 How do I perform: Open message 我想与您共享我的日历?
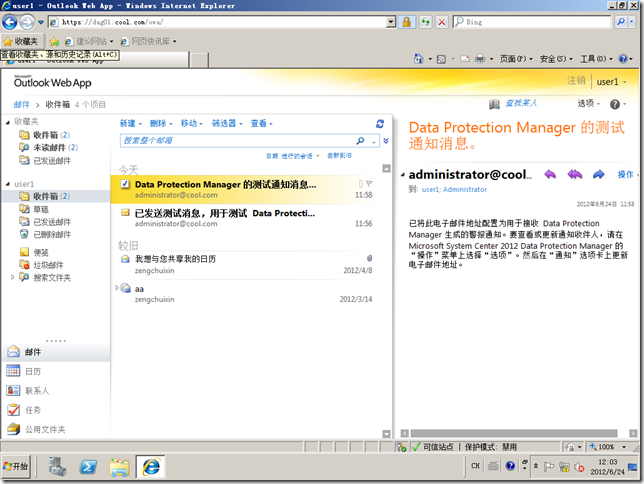click(246, 264)
